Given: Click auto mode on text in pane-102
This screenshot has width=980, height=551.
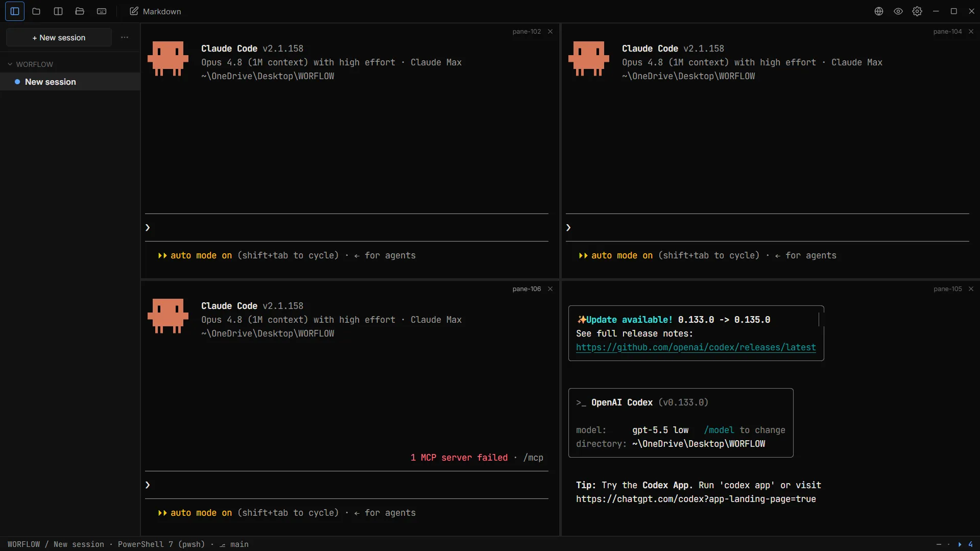Looking at the screenshot, I should click(201, 255).
